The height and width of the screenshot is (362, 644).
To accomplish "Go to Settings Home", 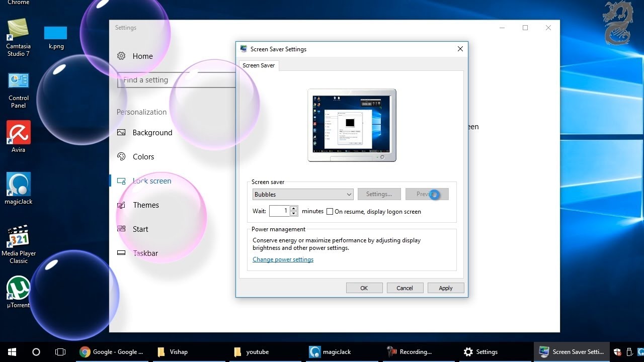I will [143, 56].
